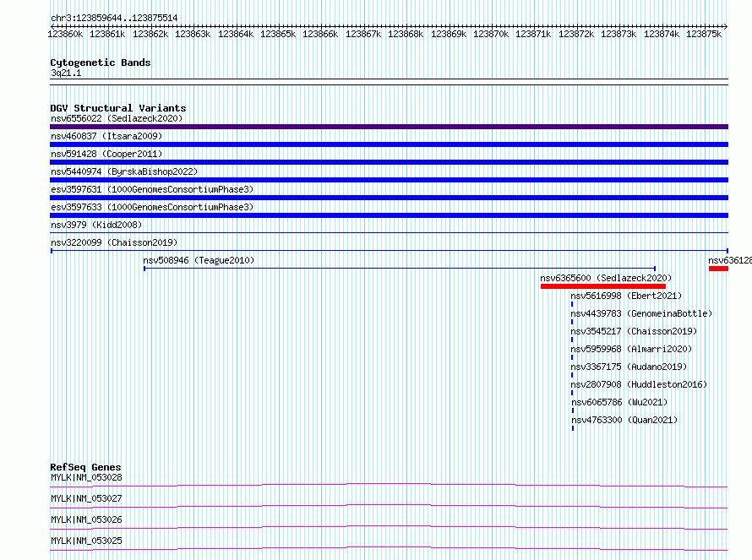The width and height of the screenshot is (752, 560).
Task: Select the nsv3979 (Kidd2008) variant label
Action: point(96,225)
